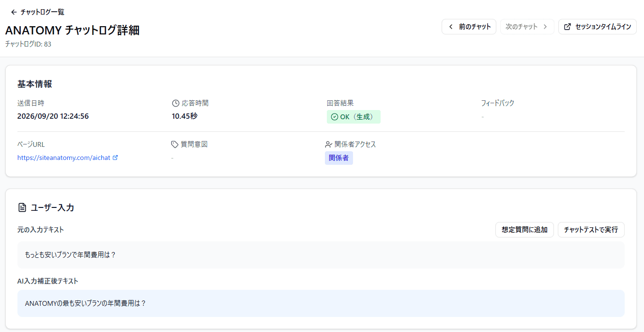Image resolution: width=644 pixels, height=332 pixels.
Task: Navigate to 前のチャット
Action: (469, 27)
